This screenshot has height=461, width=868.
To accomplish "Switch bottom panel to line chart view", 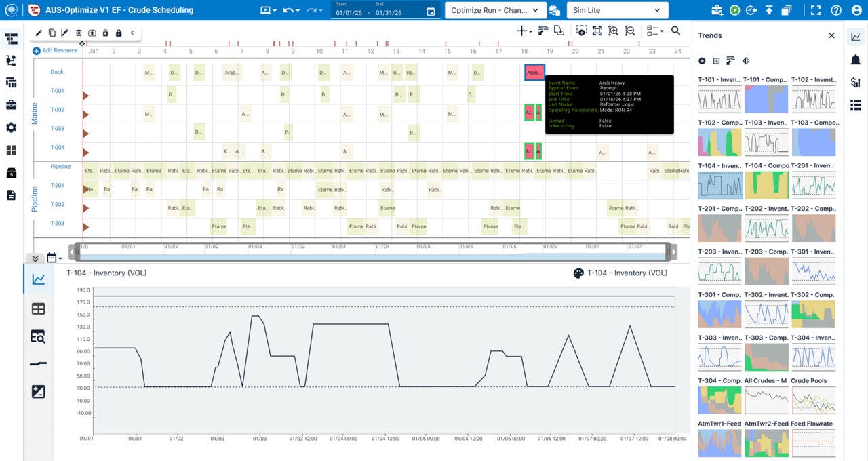I will [39, 279].
